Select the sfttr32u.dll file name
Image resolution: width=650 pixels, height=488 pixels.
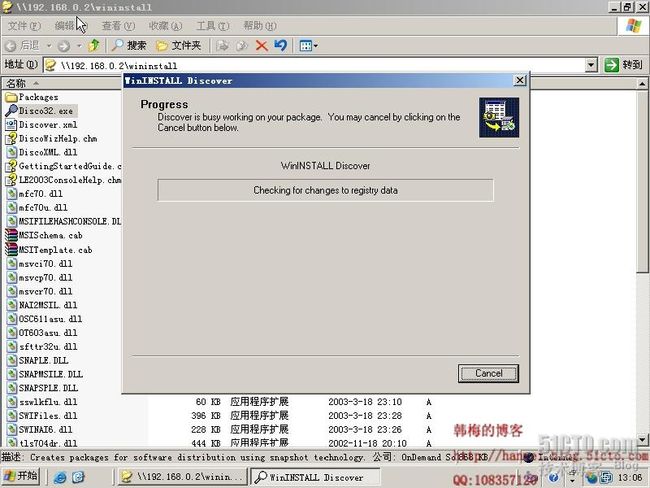[49, 347]
